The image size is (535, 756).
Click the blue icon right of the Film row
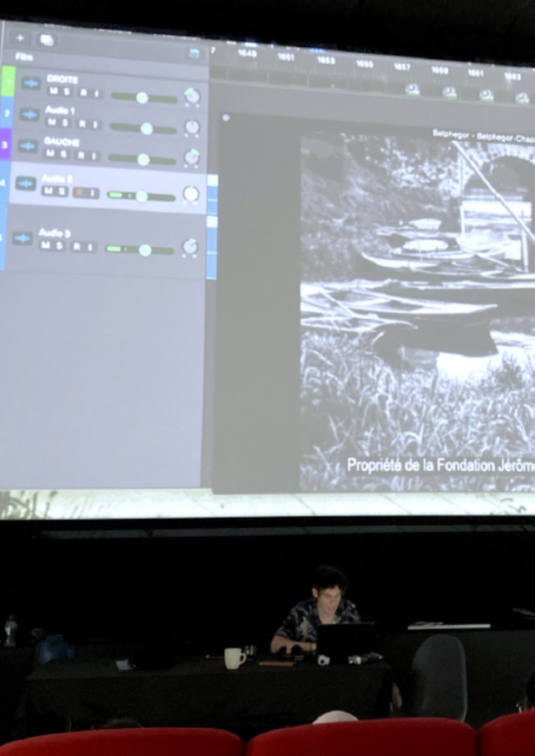194,54
